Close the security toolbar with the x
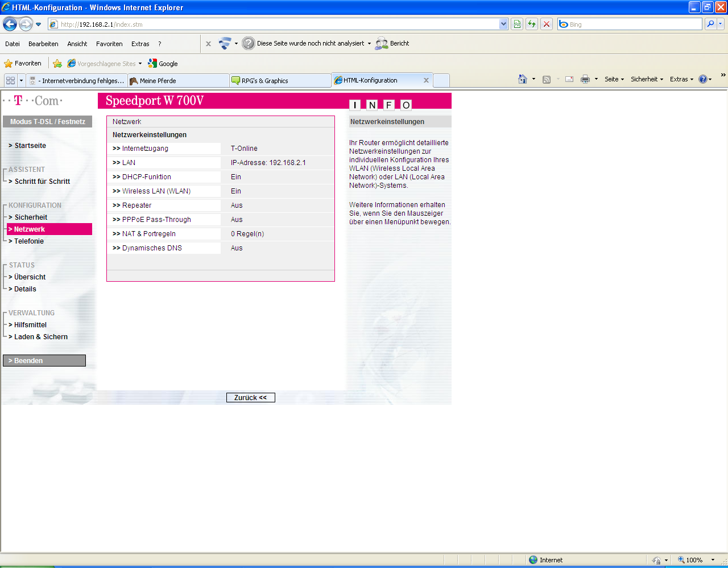The width and height of the screenshot is (728, 568). (x=208, y=44)
